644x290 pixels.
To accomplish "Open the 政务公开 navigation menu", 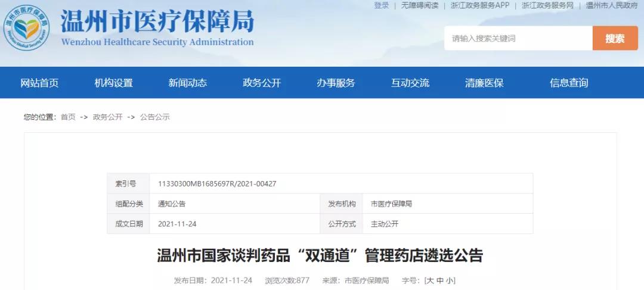I will 261,83.
